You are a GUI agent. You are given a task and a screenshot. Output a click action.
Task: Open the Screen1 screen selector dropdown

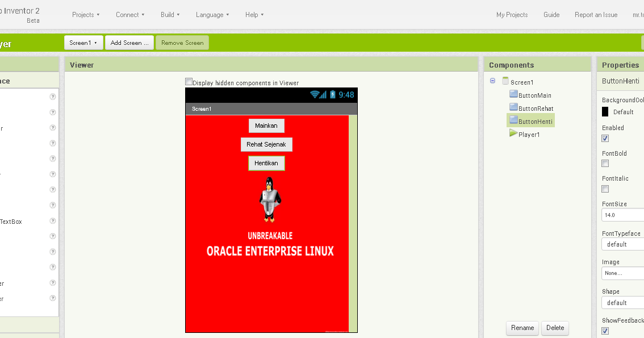[x=83, y=43]
